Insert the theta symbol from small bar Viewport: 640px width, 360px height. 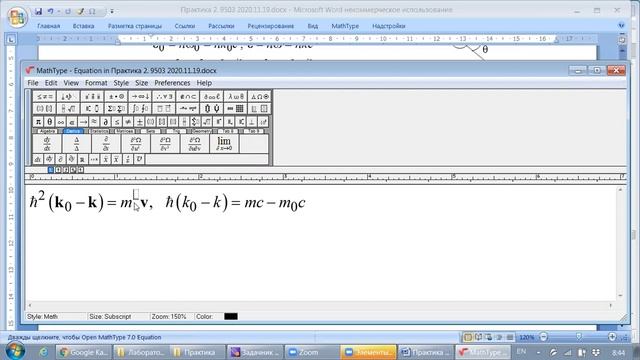[49, 122]
